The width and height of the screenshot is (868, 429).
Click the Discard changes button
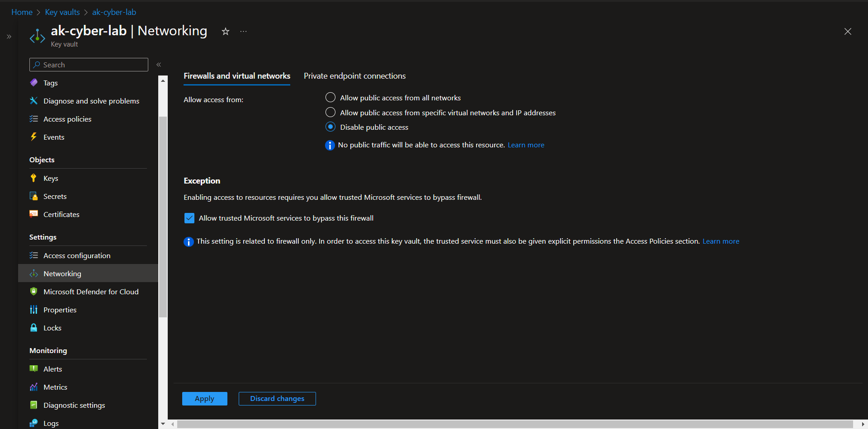[277, 399]
